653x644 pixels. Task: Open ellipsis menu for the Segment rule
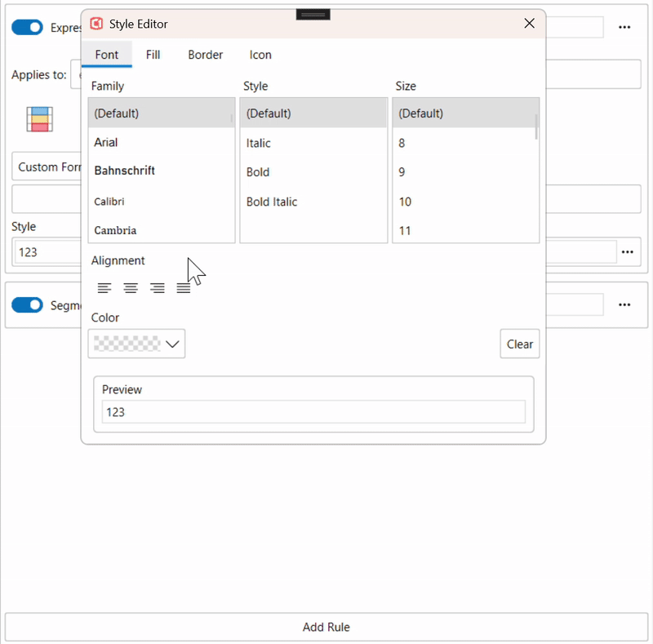click(x=624, y=304)
